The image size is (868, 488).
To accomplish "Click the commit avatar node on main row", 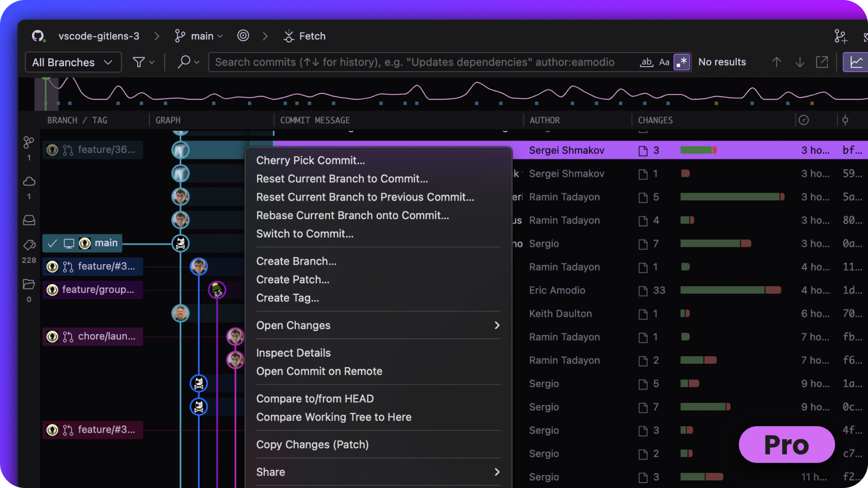I will [x=181, y=243].
